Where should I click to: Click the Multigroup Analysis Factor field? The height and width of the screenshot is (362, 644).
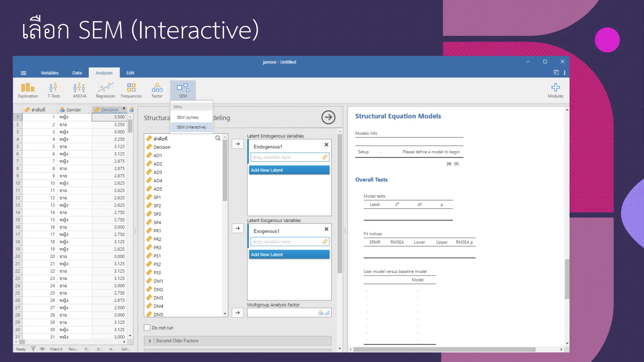click(283, 313)
